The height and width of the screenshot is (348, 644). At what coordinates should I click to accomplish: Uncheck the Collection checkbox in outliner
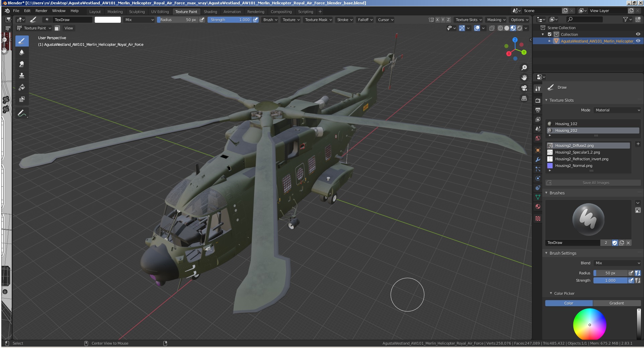[550, 34]
